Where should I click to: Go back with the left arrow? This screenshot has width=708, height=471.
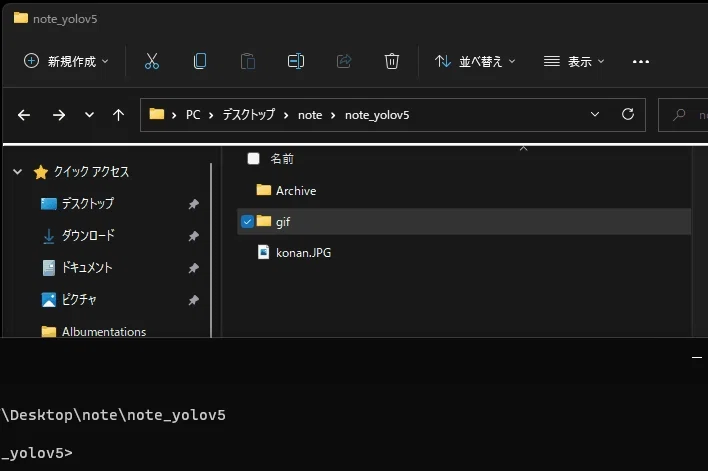click(x=24, y=115)
